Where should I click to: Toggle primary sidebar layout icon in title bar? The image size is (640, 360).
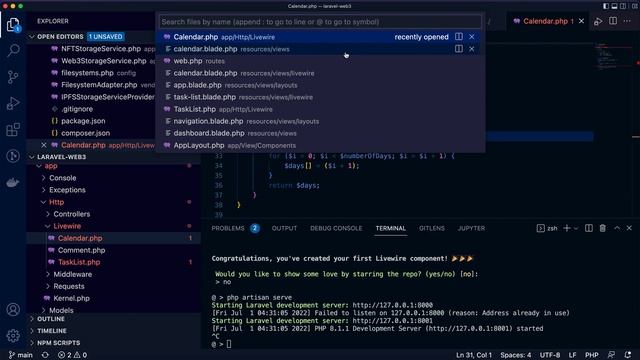[606, 6]
